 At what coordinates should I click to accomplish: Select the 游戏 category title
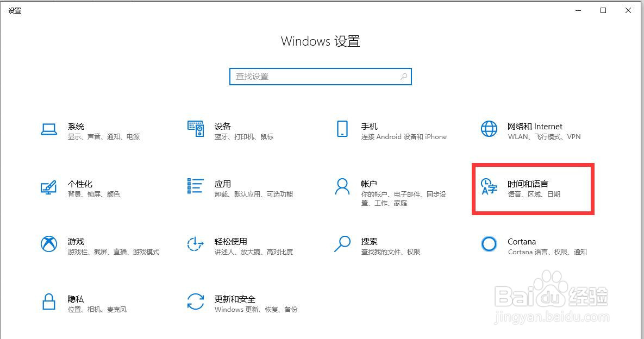pyautogui.click(x=76, y=241)
